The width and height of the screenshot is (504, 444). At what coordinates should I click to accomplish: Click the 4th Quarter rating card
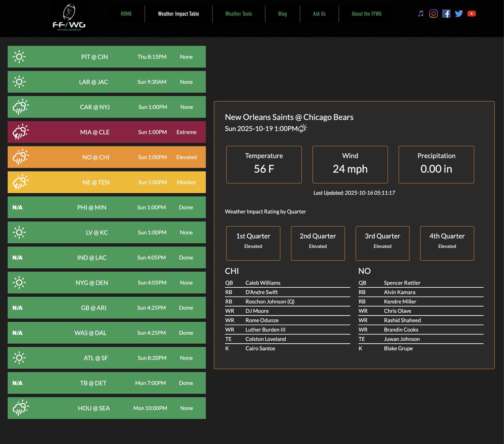(447, 244)
